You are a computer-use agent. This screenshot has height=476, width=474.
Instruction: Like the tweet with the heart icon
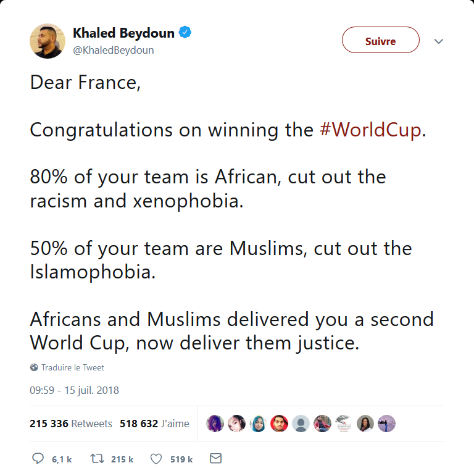click(x=156, y=459)
